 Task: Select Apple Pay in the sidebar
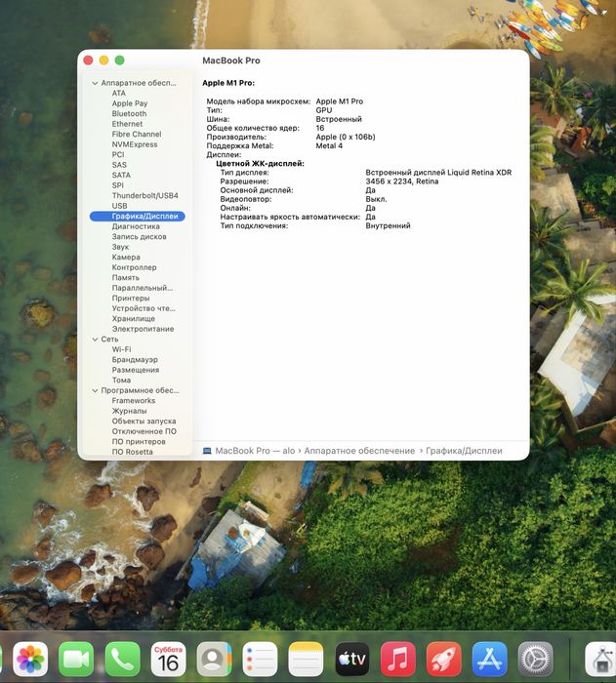pos(130,103)
